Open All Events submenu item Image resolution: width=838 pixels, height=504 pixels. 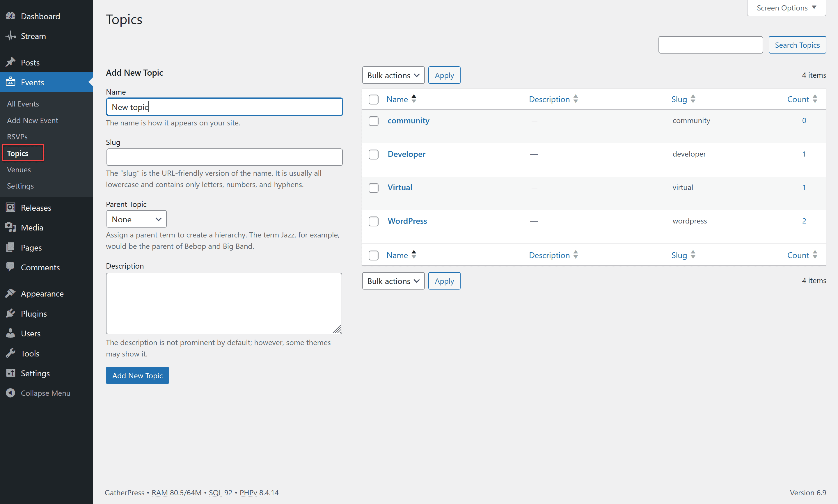tap(23, 104)
